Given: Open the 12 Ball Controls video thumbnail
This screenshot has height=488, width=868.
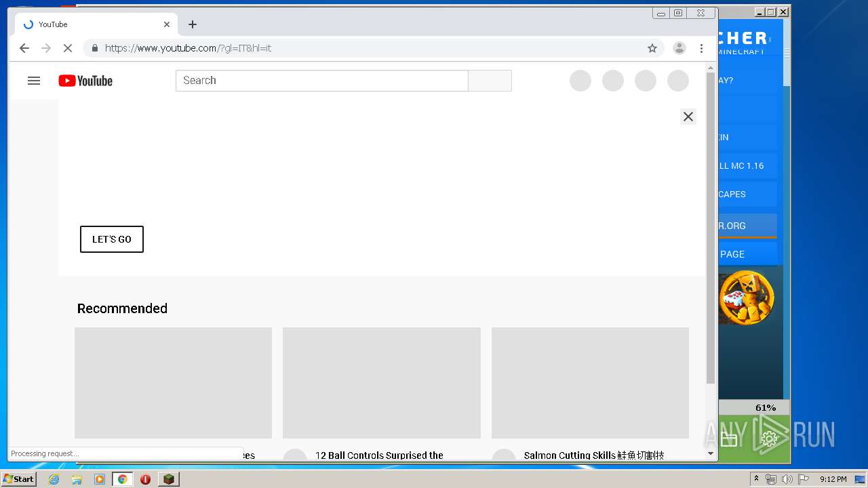Looking at the screenshot, I should click(x=382, y=383).
